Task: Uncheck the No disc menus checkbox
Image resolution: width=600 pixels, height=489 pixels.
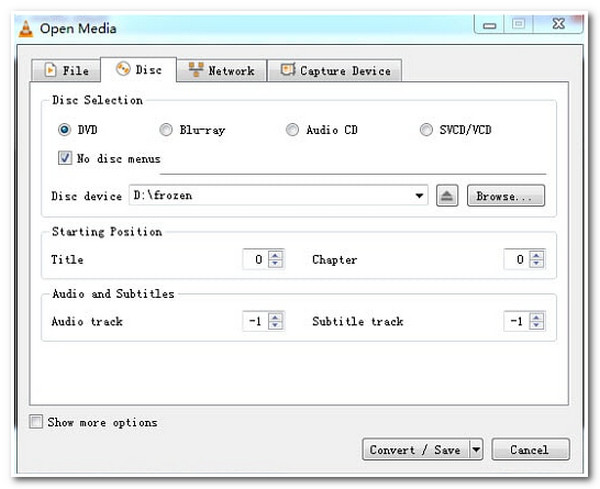Action: pyautogui.click(x=65, y=158)
